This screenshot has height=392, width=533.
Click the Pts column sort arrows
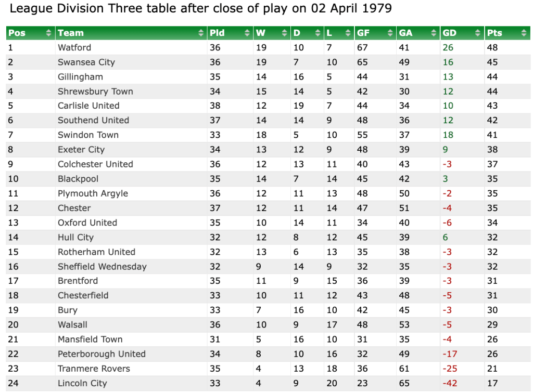click(524, 33)
